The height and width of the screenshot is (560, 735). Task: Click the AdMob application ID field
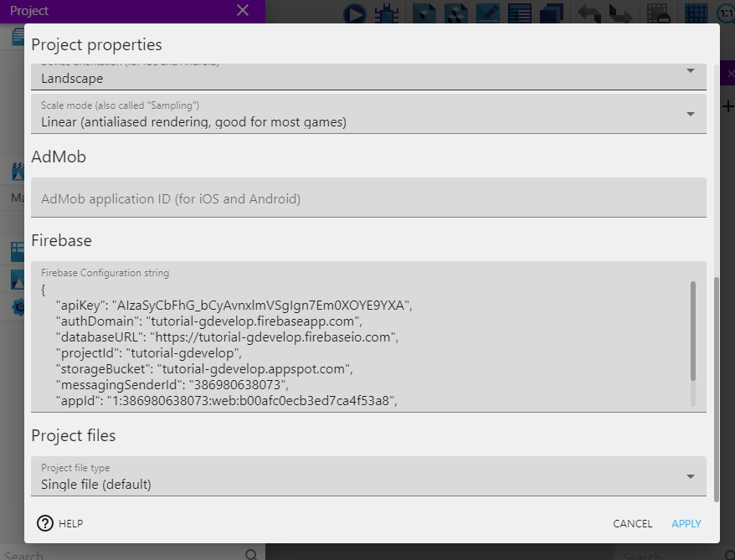click(x=368, y=198)
